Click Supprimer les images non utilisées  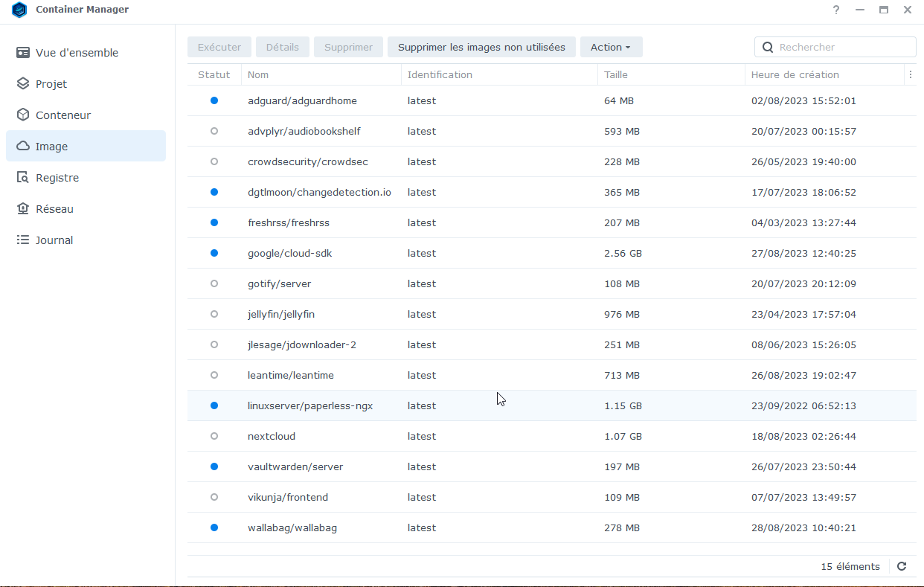481,47
